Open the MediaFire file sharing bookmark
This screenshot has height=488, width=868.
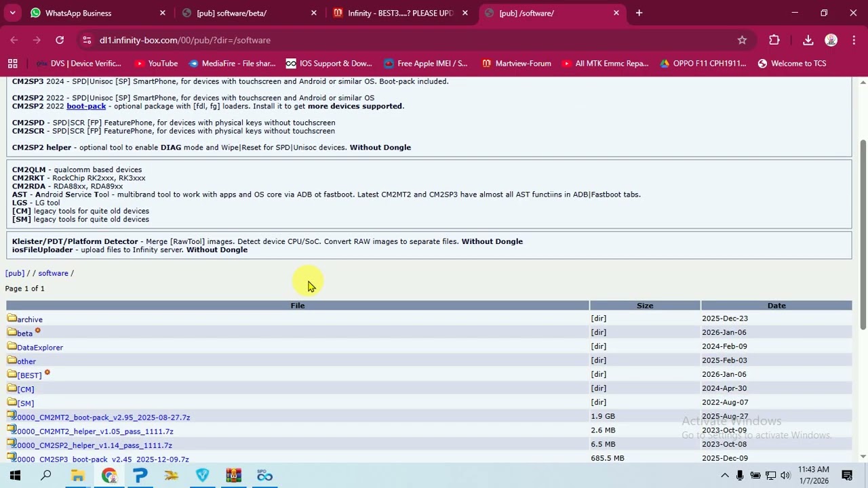click(x=232, y=64)
